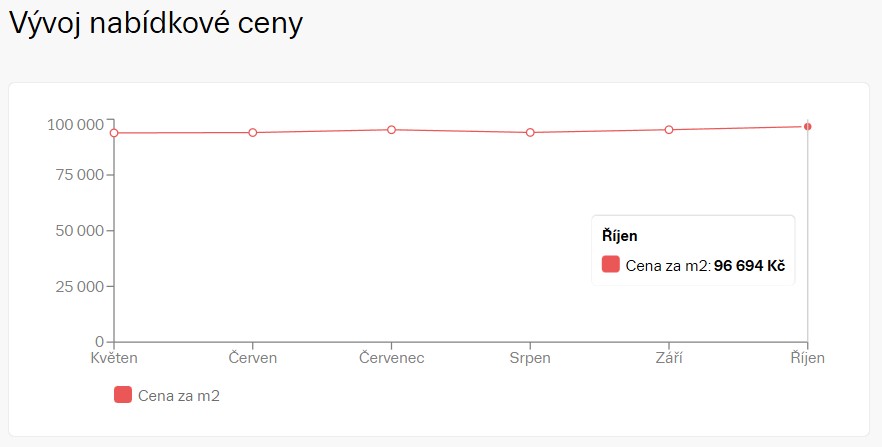882x447 pixels.
Task: Select the Srpen data point on the chart
Action: pyautogui.click(x=530, y=133)
